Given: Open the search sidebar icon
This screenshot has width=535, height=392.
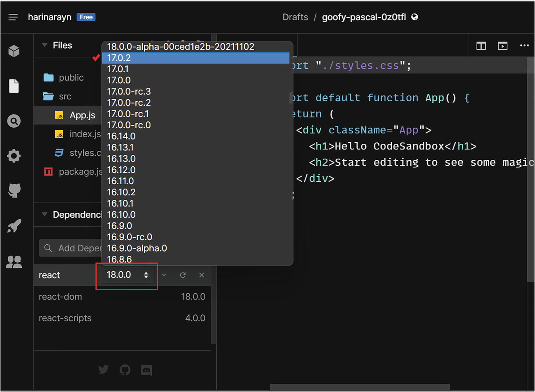Looking at the screenshot, I should point(14,121).
